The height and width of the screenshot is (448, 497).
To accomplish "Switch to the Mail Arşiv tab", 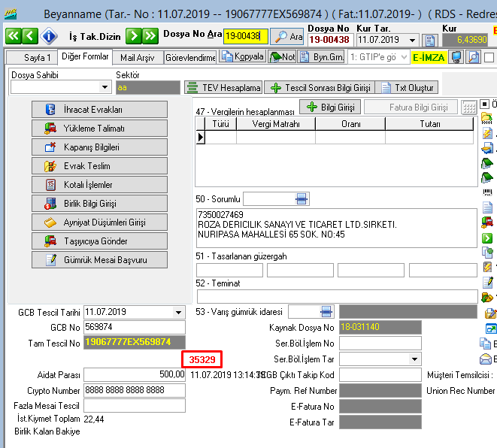I will click(x=137, y=57).
